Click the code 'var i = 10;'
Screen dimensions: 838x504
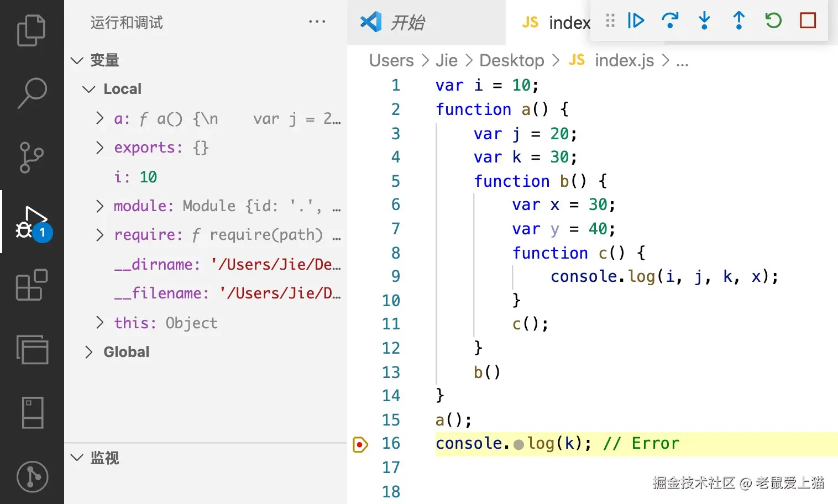click(486, 85)
